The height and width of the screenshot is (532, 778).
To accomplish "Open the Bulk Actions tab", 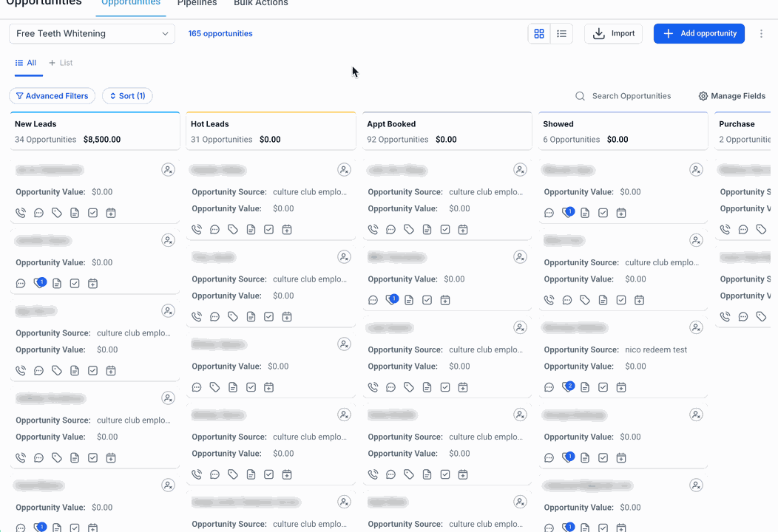I will (261, 3).
